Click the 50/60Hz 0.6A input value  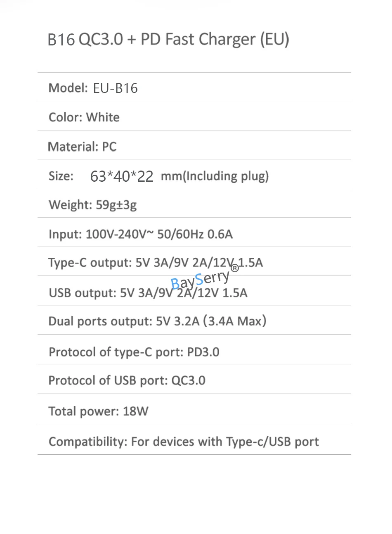[195, 234]
